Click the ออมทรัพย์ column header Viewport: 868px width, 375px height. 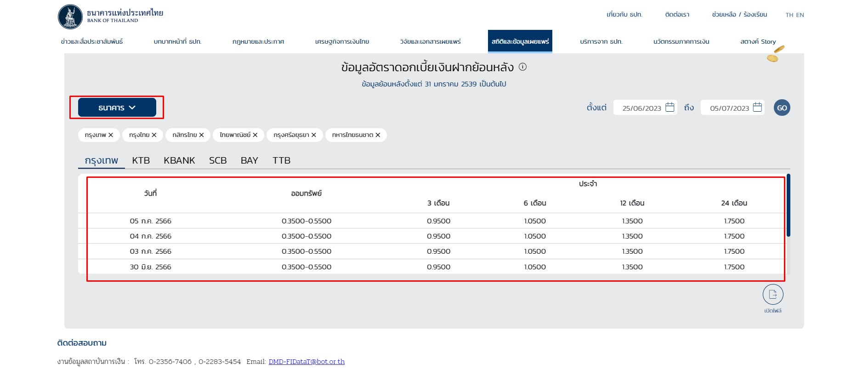pos(306,193)
